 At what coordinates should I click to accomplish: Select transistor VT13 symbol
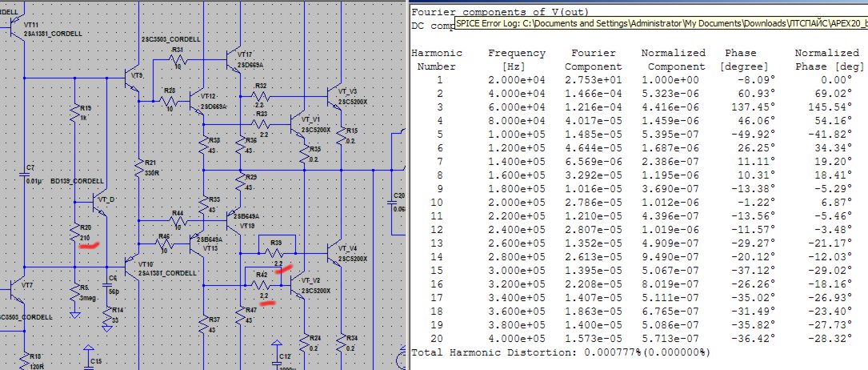tap(197, 243)
